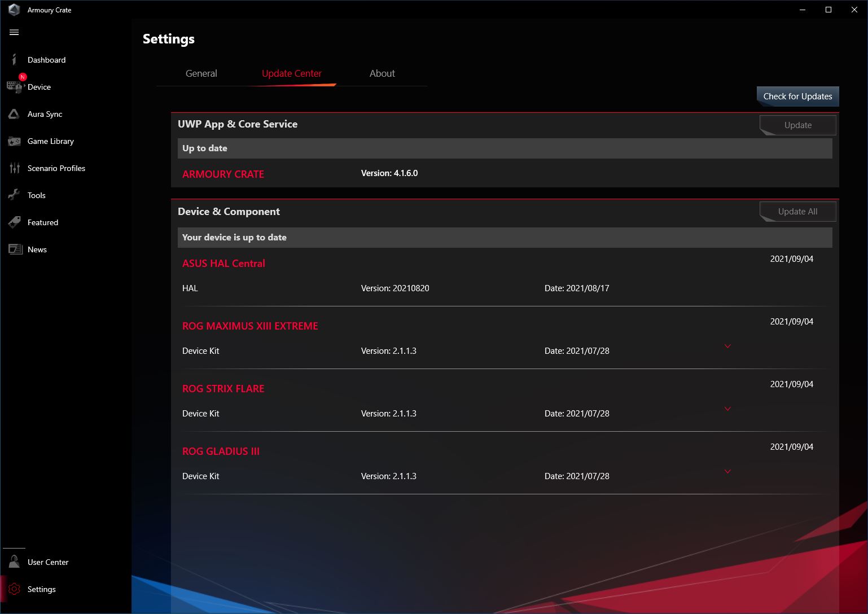Click the Check for Updates button

(x=797, y=97)
